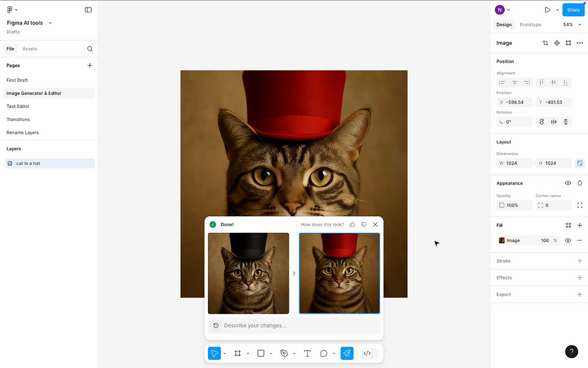Hide the Image fill with eye icon

(568, 240)
